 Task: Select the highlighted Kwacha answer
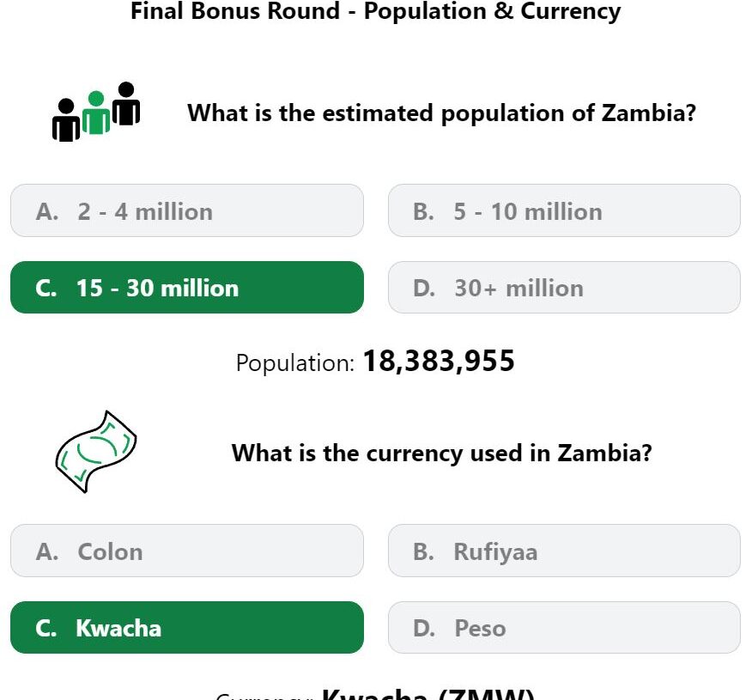pos(187,628)
